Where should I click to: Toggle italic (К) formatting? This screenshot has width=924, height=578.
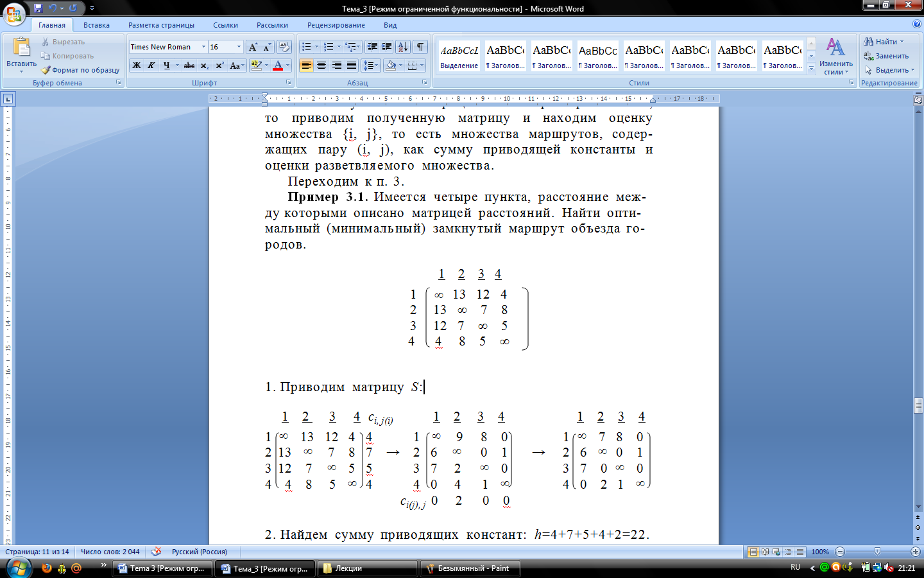tap(151, 66)
